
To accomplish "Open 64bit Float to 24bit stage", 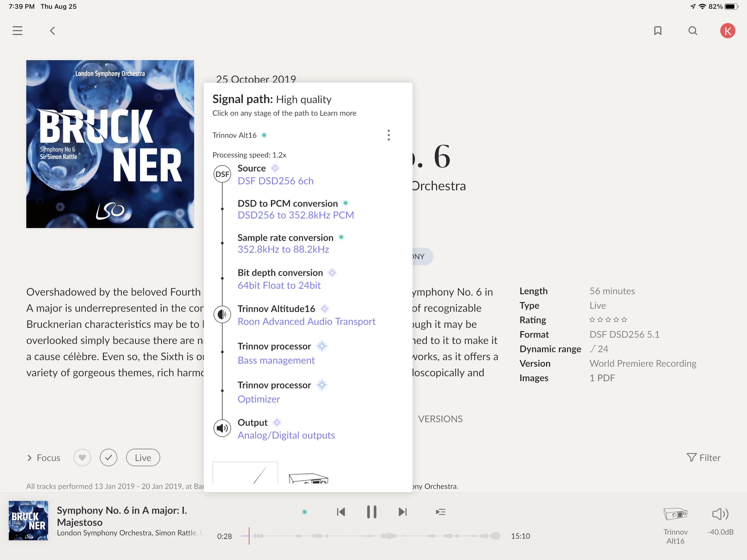I will 279,285.
